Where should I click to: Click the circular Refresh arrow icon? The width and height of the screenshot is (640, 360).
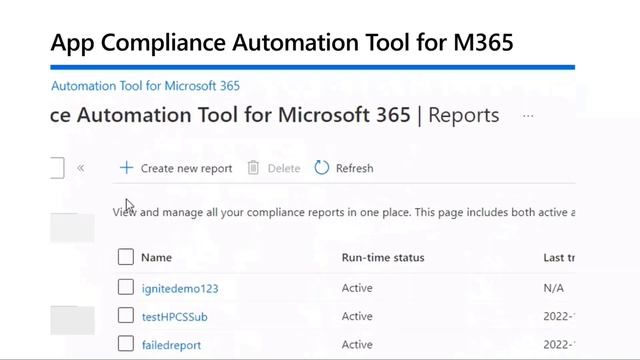point(322,168)
